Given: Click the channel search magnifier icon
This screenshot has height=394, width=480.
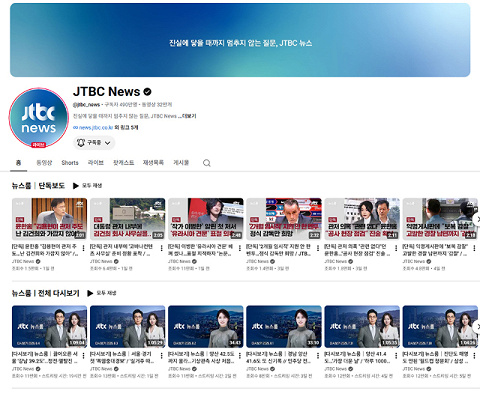Looking at the screenshot, I should [207, 163].
